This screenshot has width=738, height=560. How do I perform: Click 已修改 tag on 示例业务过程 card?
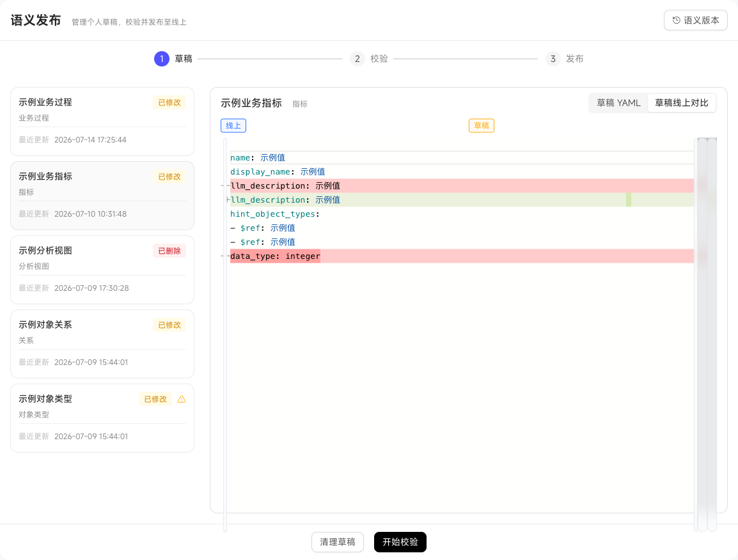click(x=169, y=102)
